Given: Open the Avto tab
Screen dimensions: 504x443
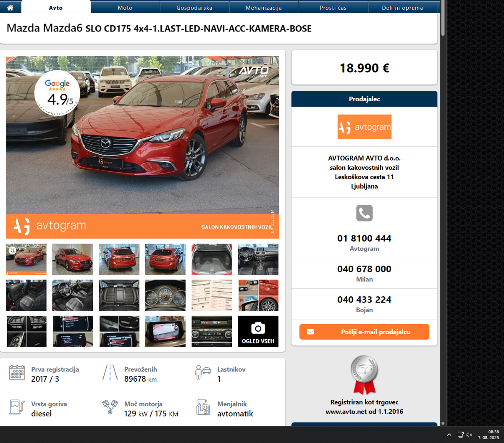Looking at the screenshot, I should coord(56,7).
